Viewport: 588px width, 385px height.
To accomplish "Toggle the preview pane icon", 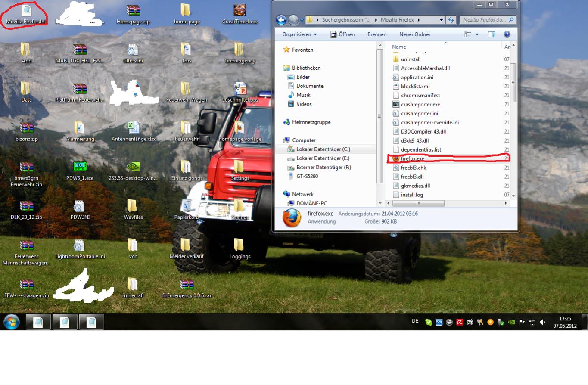I will pyautogui.click(x=492, y=34).
